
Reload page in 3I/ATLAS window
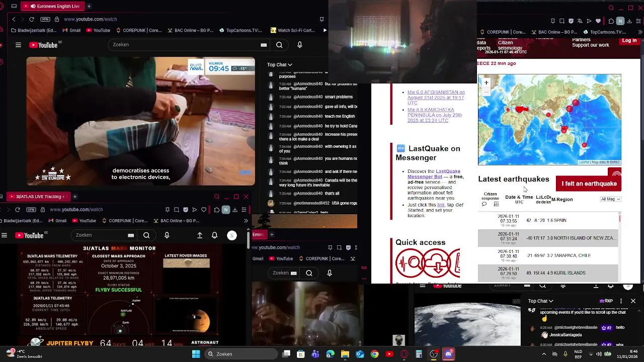click(18, 209)
